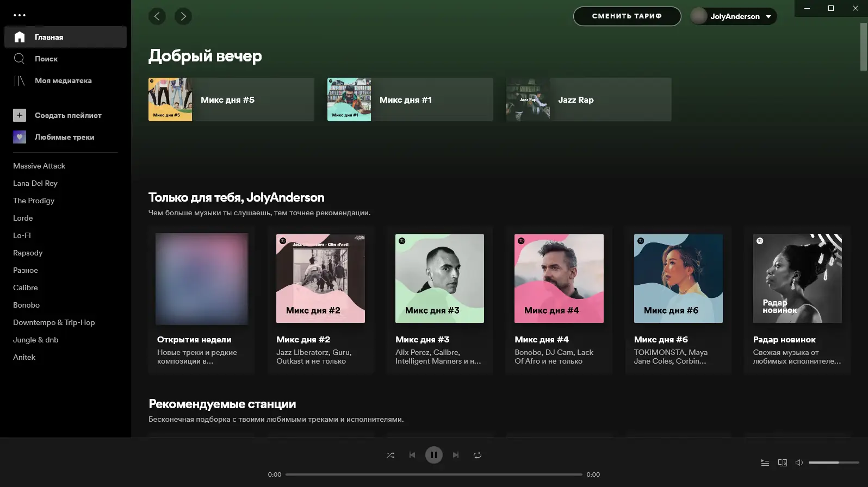Click the JolyAnderson profile avatar
This screenshot has height=487, width=868.
coord(699,16)
